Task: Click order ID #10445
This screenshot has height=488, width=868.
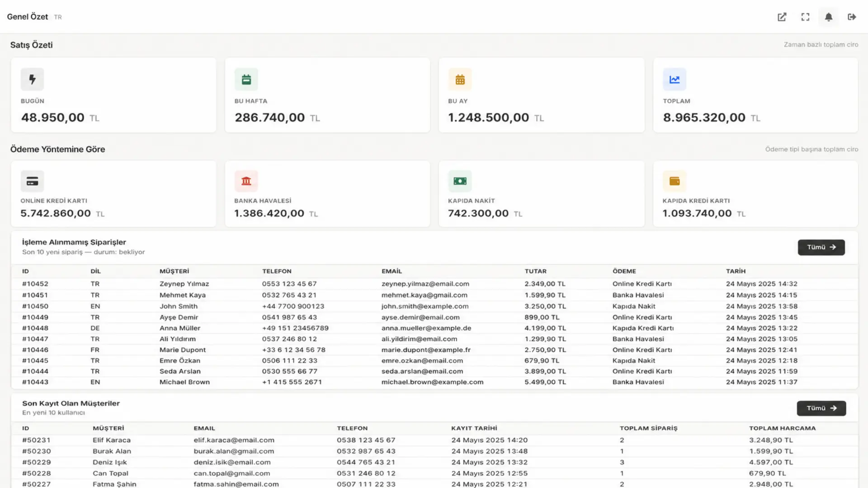Action: pos(35,361)
